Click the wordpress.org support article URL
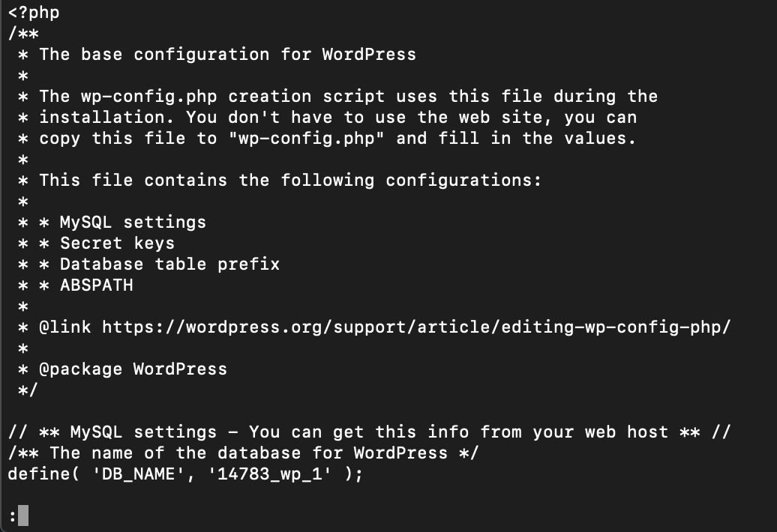This screenshot has width=777, height=532. coord(416,327)
